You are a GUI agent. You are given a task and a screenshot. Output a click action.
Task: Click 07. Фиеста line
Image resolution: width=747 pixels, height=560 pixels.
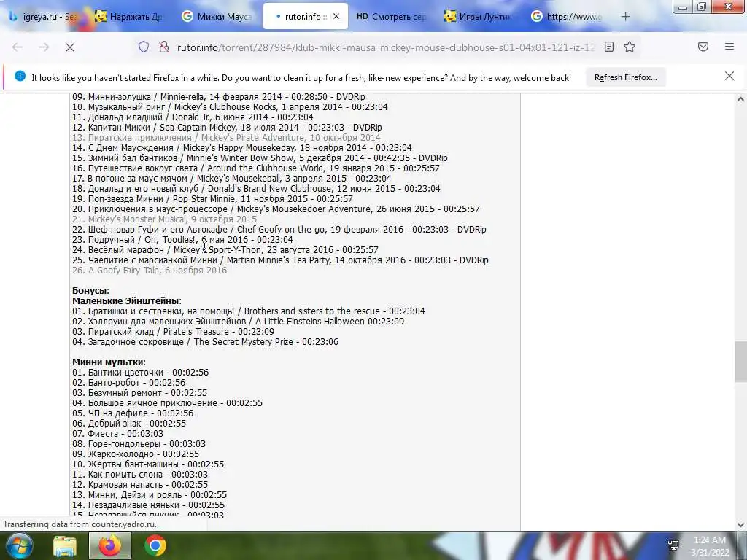117,434
